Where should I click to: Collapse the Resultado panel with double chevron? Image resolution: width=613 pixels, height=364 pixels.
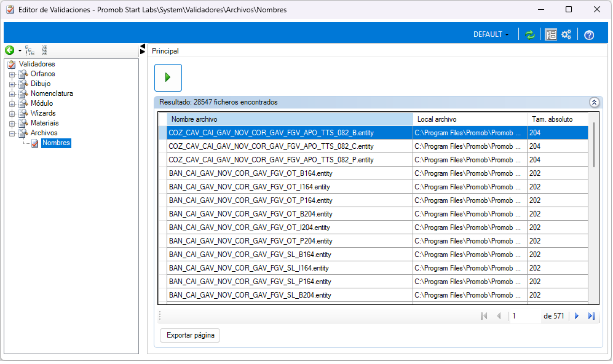tap(594, 103)
